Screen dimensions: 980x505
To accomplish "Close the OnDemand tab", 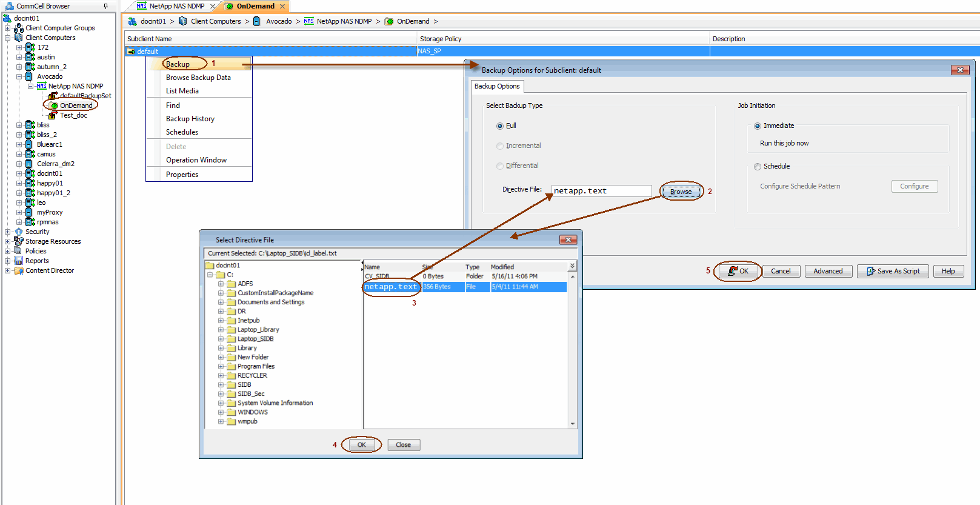I will pos(282,6).
